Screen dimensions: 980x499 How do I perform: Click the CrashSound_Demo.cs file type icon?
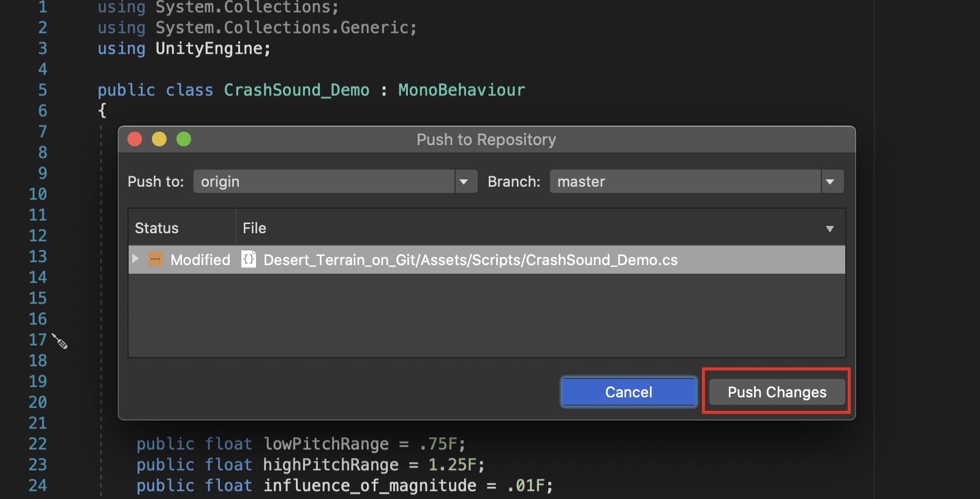pos(249,260)
